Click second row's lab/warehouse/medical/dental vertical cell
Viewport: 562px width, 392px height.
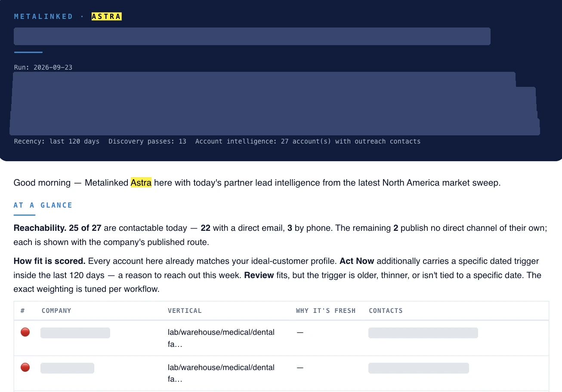[x=221, y=374]
